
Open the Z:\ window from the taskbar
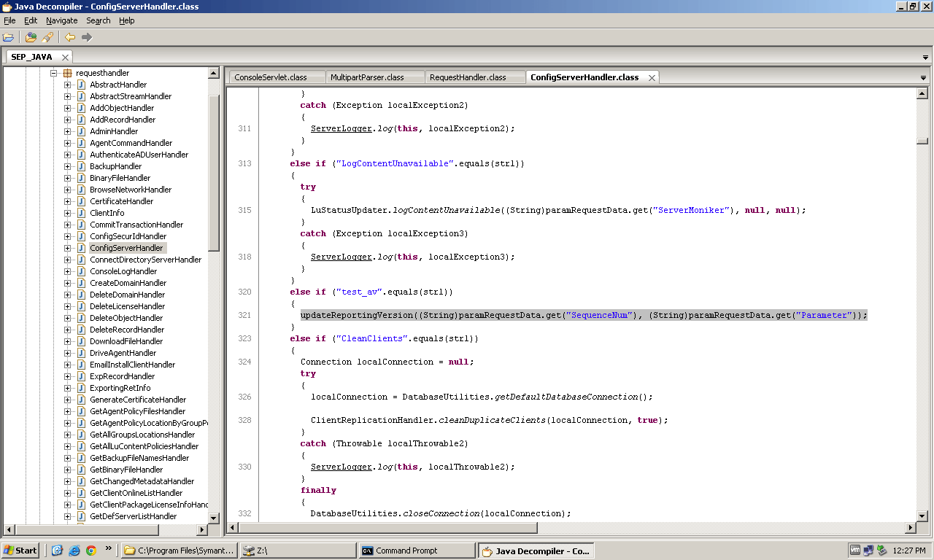298,551
